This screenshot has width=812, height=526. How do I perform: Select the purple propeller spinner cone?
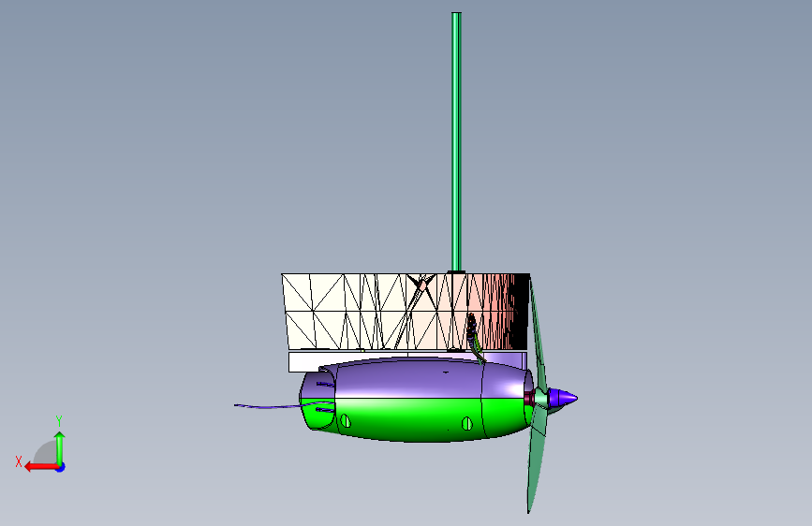(x=562, y=398)
